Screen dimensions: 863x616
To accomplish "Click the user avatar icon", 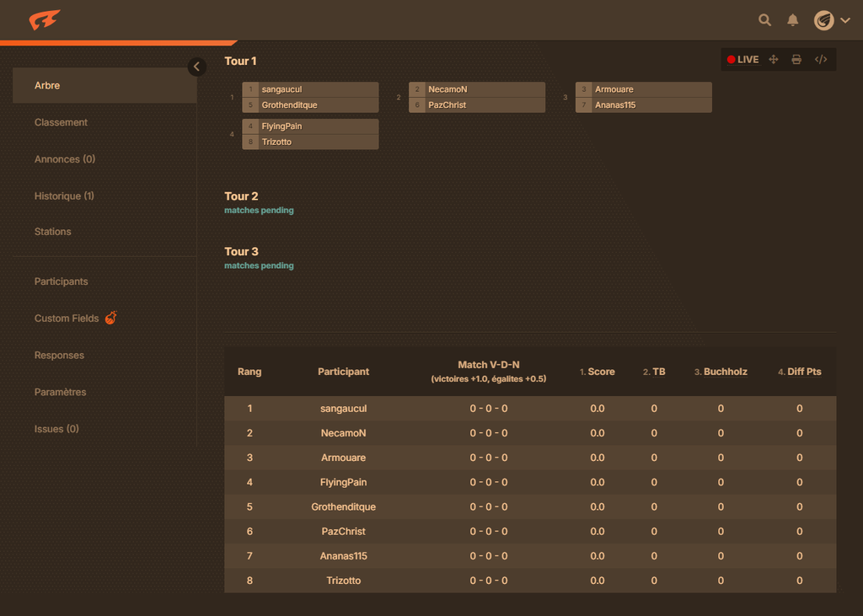I will click(823, 20).
